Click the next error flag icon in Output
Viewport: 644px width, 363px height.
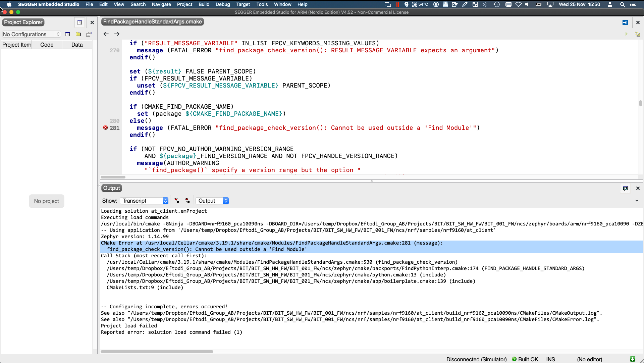click(187, 201)
